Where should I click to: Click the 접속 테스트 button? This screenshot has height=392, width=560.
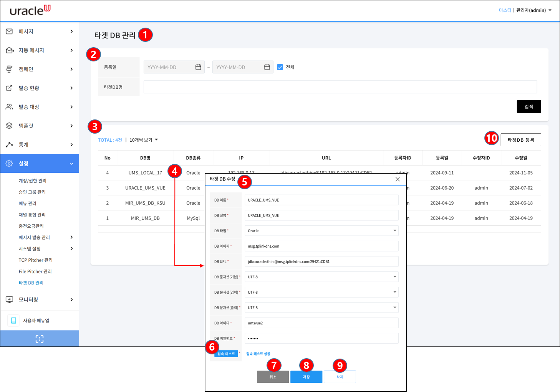pos(226,354)
